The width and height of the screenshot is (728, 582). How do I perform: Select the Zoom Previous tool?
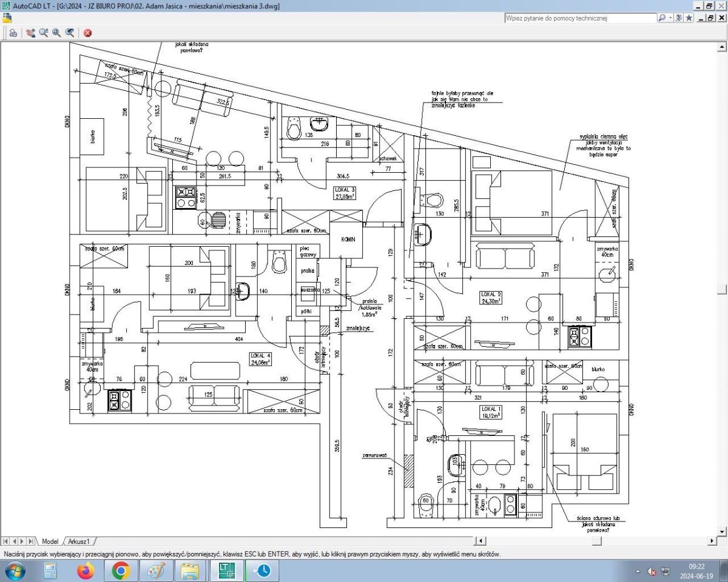tap(70, 33)
